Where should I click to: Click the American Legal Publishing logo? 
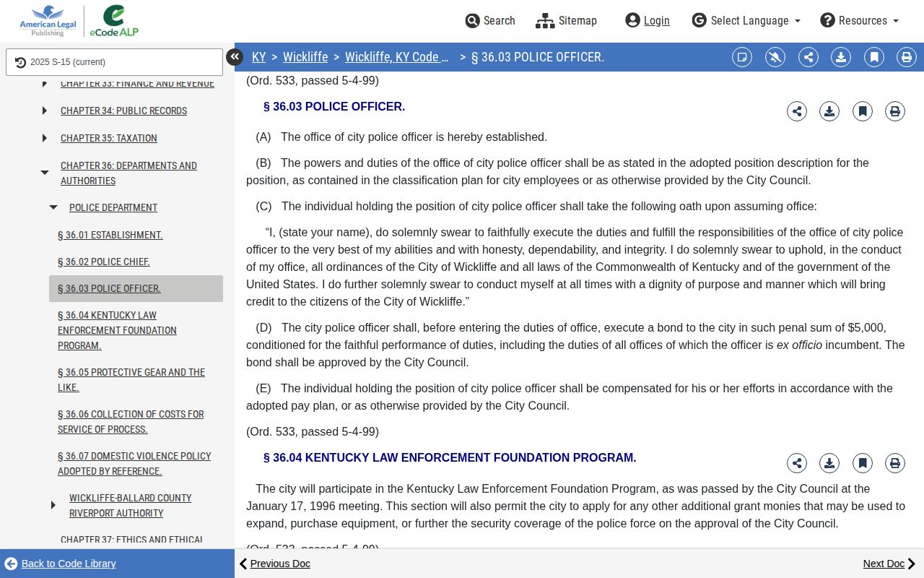48,21
